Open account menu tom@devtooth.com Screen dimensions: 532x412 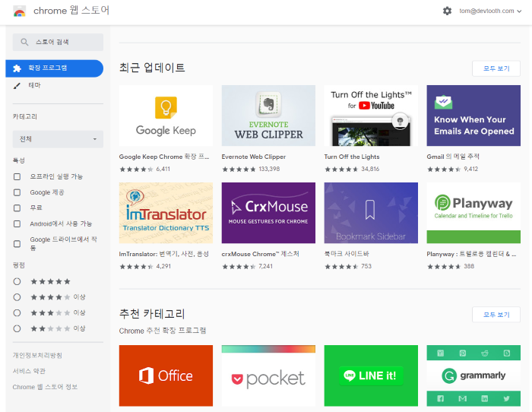point(490,11)
